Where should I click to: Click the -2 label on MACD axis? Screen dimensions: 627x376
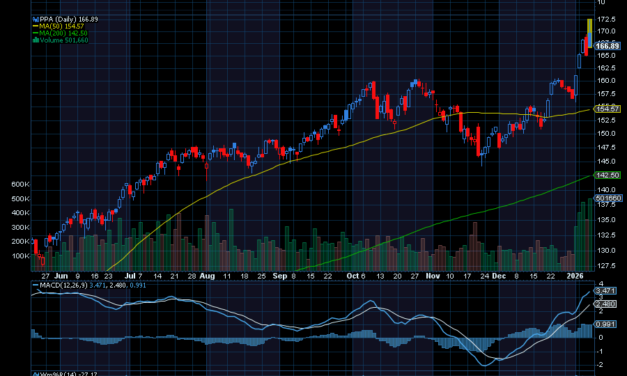pyautogui.click(x=600, y=365)
